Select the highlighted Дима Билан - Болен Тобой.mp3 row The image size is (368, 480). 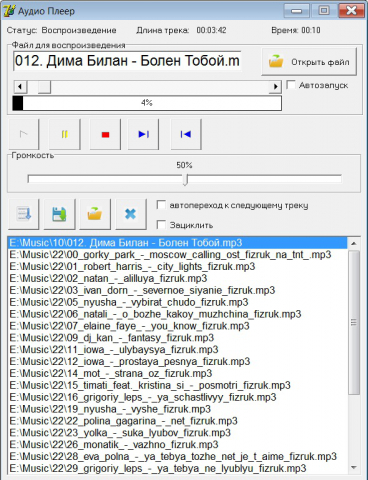click(x=177, y=243)
